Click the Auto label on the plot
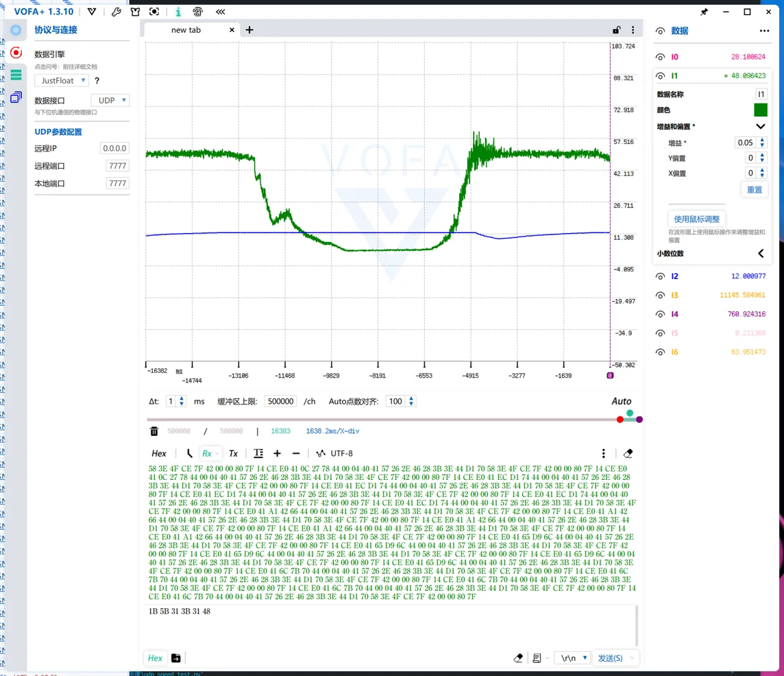The image size is (784, 676). 622,401
